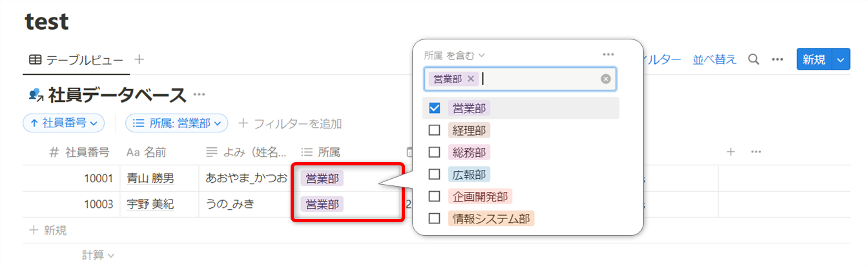Click フィルターを追加 to add filter
The height and width of the screenshot is (270, 868).
pyautogui.click(x=290, y=123)
